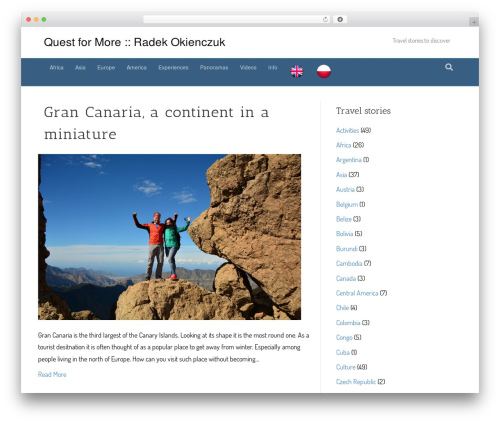Open the Activities category link
500x423 pixels.
tap(347, 130)
